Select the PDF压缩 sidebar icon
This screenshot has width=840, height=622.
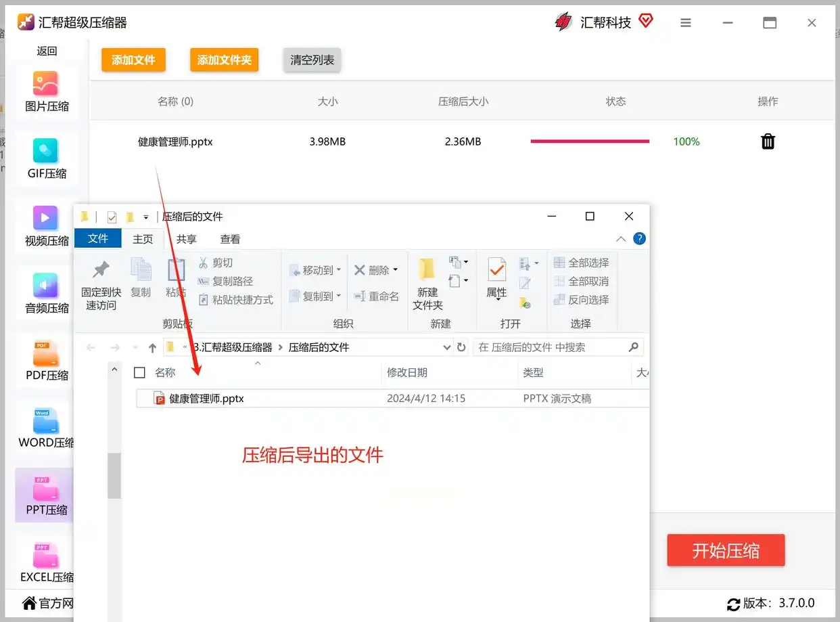[45, 360]
